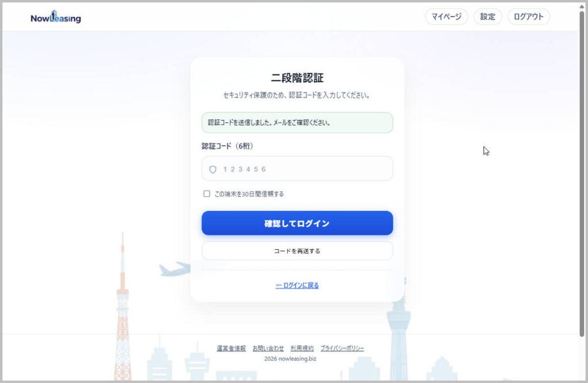The width and height of the screenshot is (588, 383).
Task: Open the プライバシーポリシー link
Action: tap(342, 348)
